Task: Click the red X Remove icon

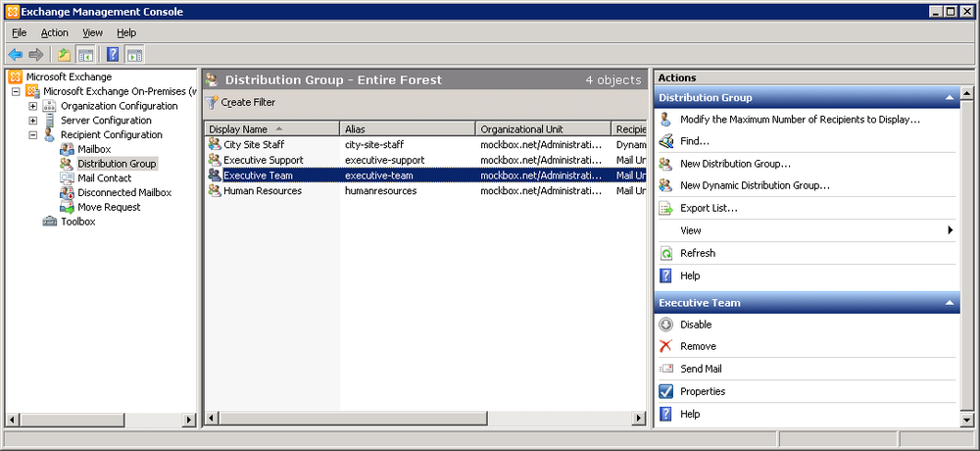Action: click(666, 346)
